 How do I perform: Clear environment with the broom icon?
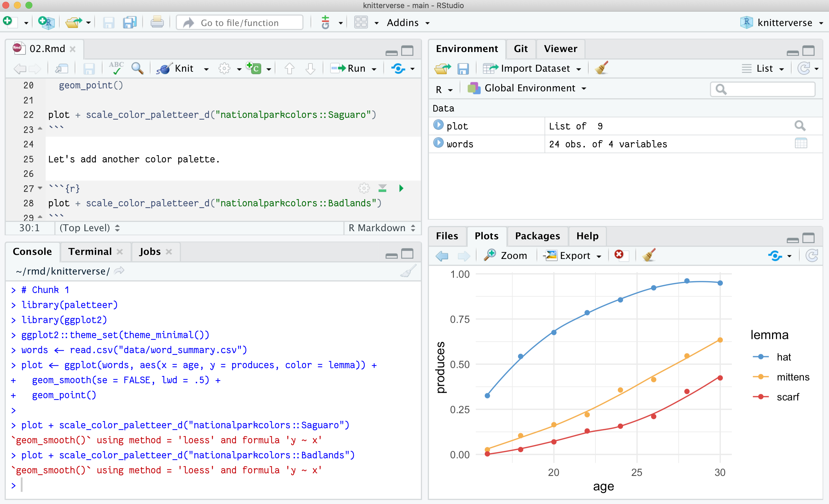click(x=601, y=68)
